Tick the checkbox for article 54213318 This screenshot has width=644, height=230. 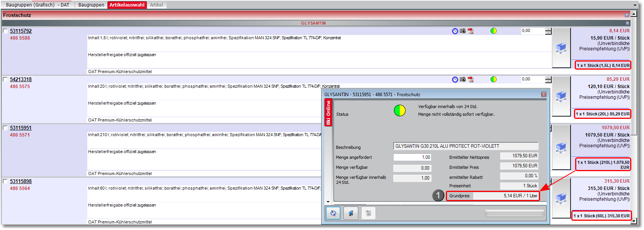[5, 79]
